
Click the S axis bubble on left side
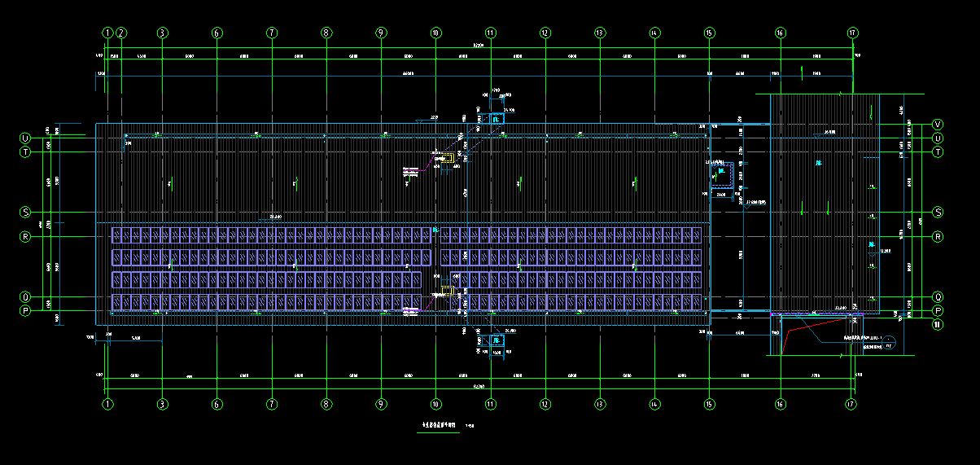[25, 213]
